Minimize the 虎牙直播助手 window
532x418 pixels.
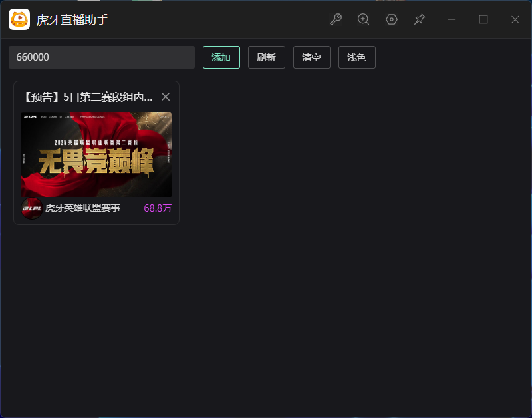pos(452,19)
